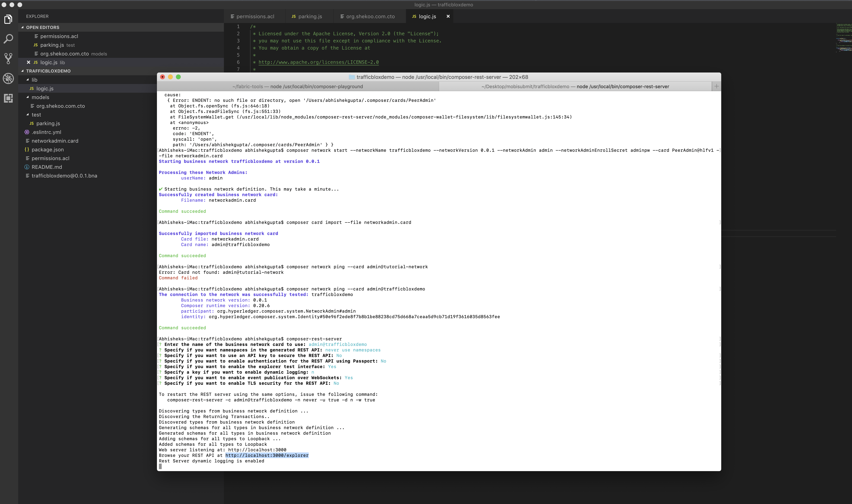Screen dimensions: 852x504
Task: Switch to permissions.acl editor tab
Action: click(x=255, y=16)
